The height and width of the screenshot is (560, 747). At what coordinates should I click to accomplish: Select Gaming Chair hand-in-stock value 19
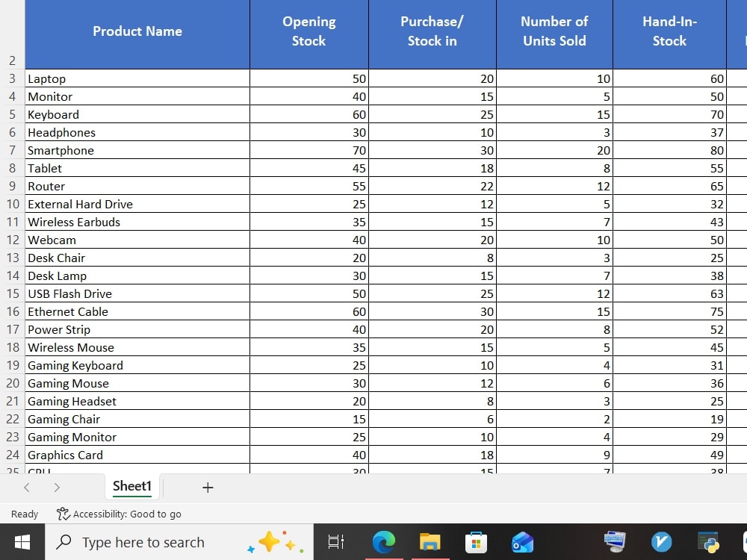point(669,419)
